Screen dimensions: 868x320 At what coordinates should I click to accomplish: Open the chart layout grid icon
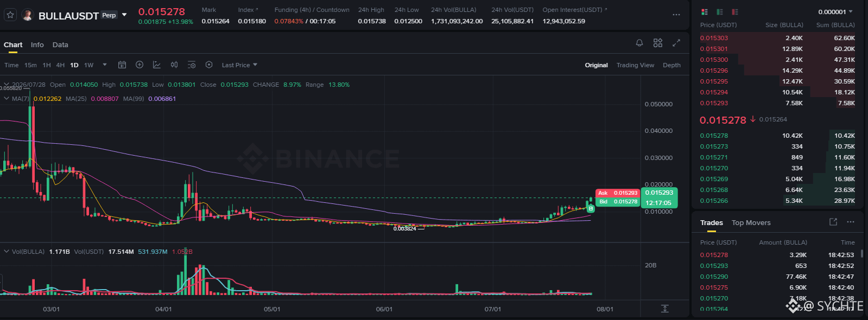point(658,43)
